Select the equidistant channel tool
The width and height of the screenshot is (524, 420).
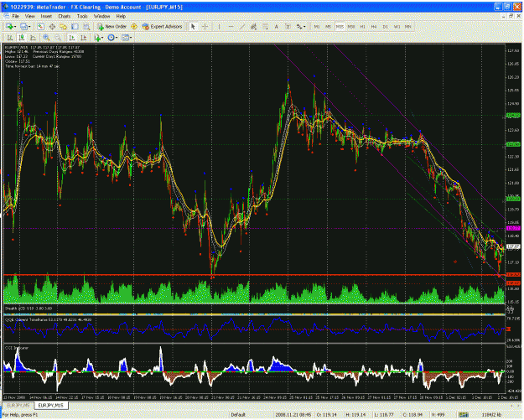point(254,27)
